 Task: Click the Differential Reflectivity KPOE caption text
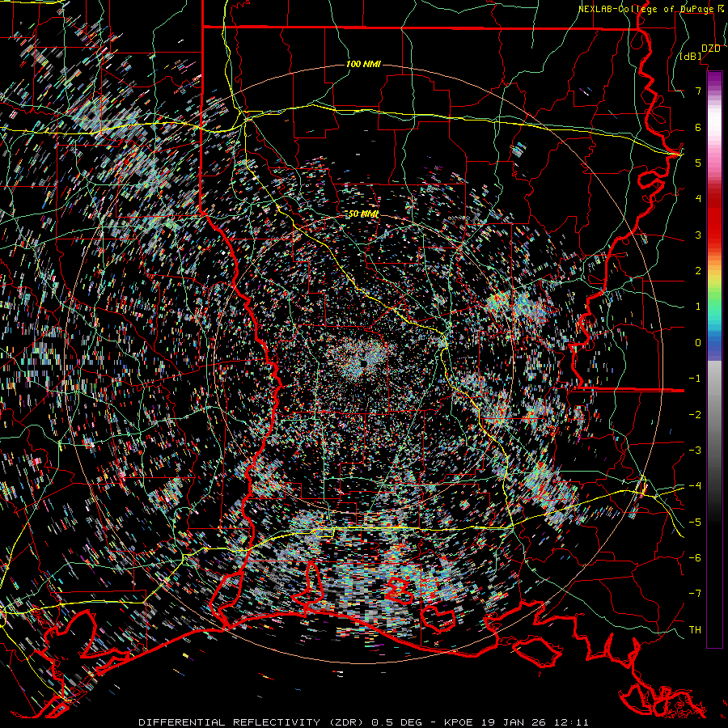(363, 722)
